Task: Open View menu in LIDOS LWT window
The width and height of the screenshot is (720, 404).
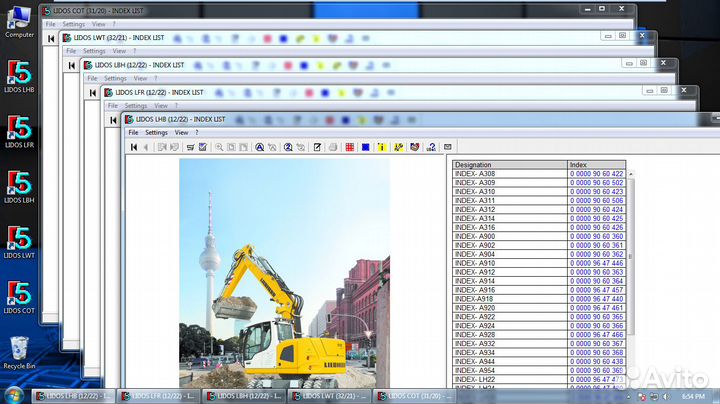Action: click(119, 51)
